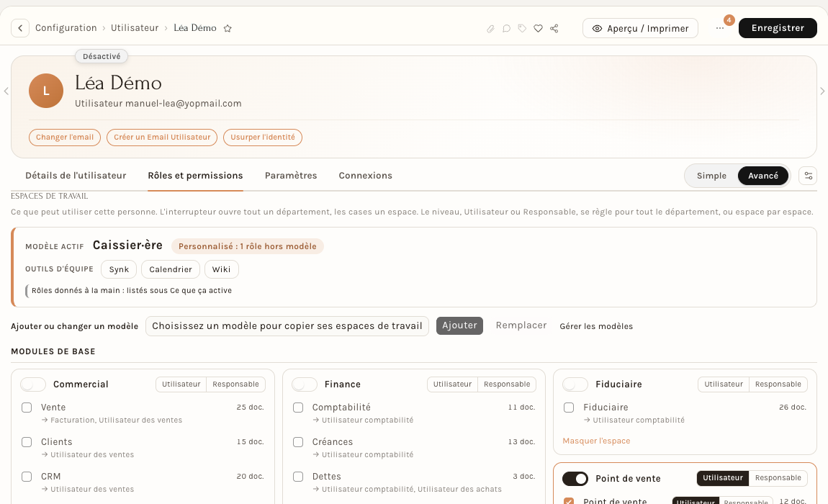
Task: Click the back arrow button
Action: 20,28
